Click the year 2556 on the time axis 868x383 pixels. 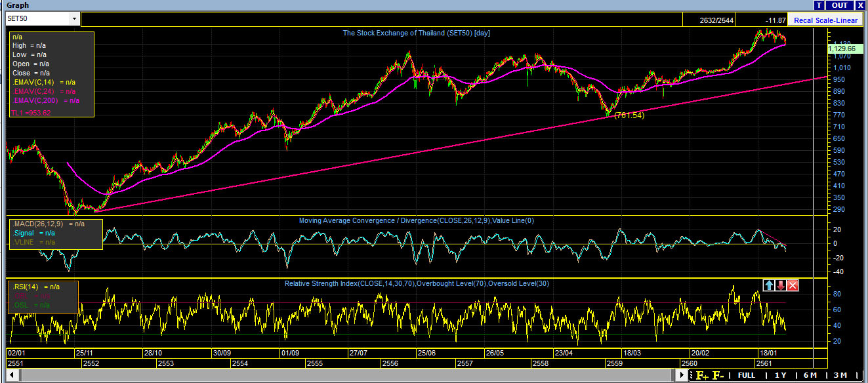coord(390,363)
